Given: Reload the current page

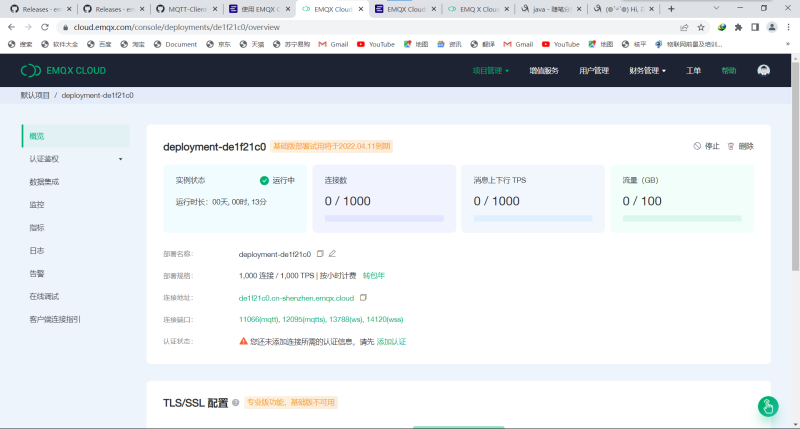Looking at the screenshot, I should 45,27.
